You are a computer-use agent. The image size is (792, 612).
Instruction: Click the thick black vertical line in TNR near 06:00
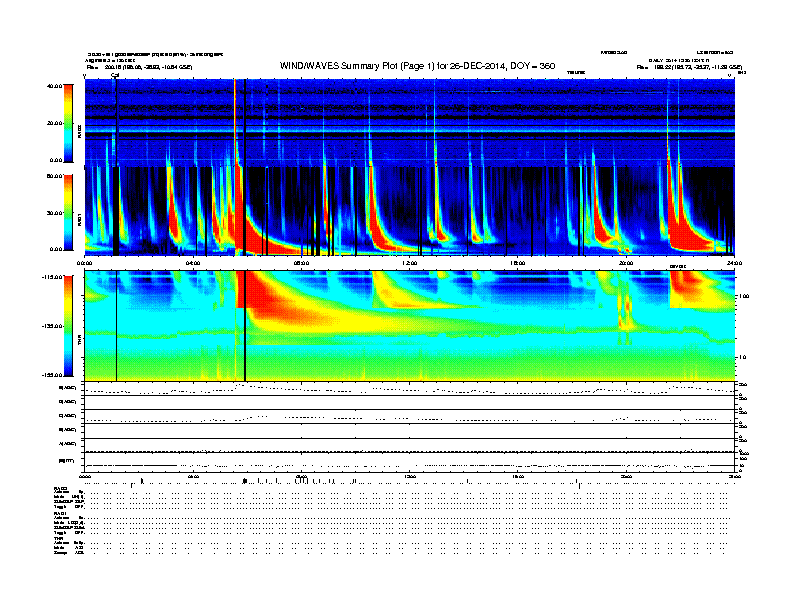245,326
